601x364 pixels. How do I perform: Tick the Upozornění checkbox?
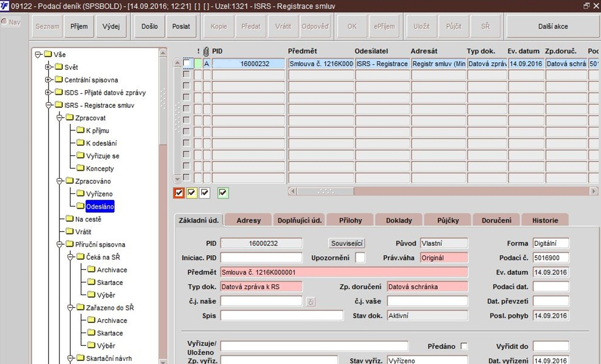point(360,257)
